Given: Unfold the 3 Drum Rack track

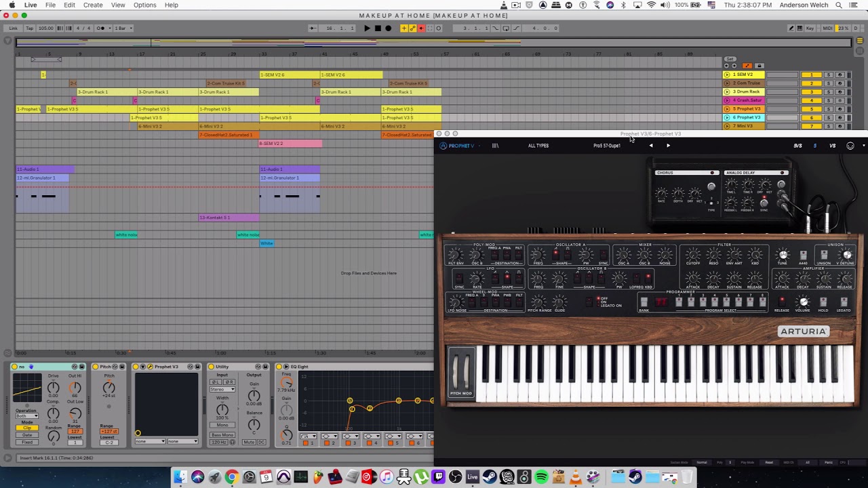Looking at the screenshot, I should [727, 91].
